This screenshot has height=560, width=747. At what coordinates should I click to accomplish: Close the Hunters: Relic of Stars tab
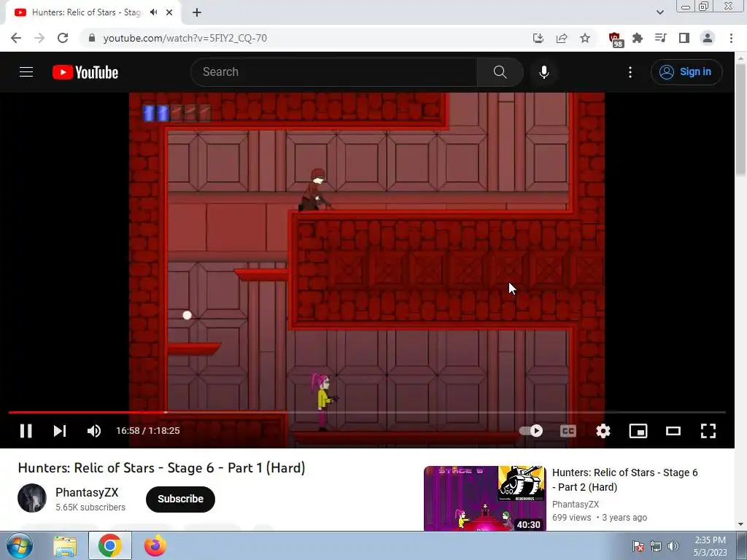pos(169,13)
